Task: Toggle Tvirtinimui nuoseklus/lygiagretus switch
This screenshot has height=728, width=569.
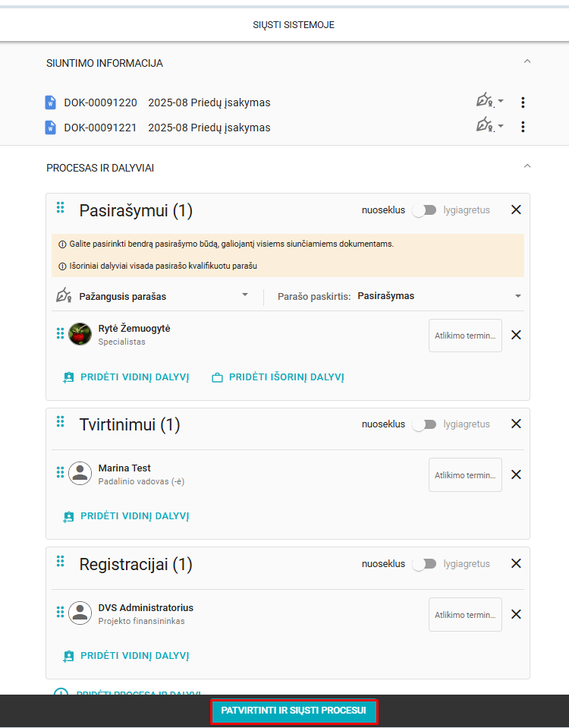Action: pos(425,424)
